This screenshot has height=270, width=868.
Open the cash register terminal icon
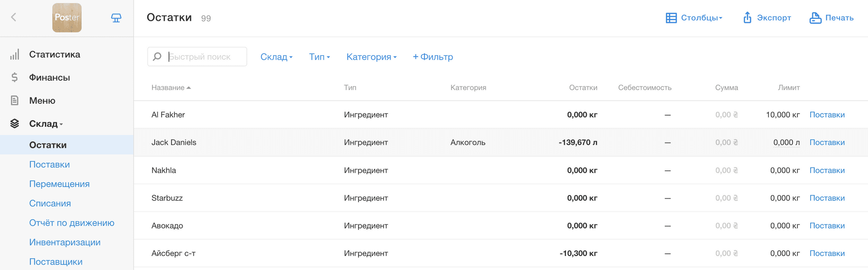pyautogui.click(x=116, y=18)
